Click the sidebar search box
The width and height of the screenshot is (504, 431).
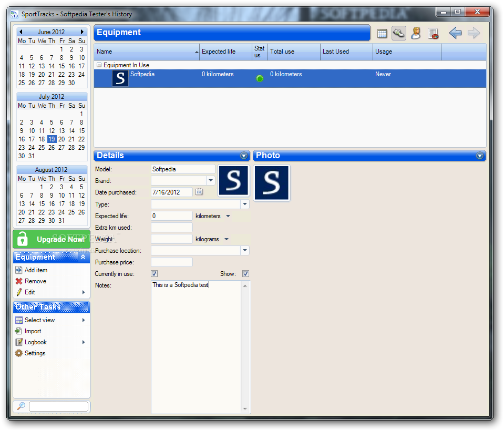(58, 406)
